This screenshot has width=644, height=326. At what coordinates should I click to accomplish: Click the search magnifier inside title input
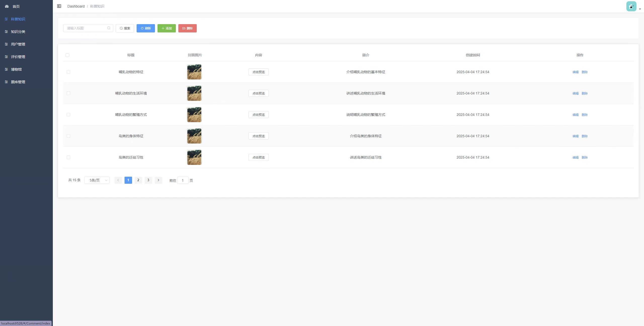pyautogui.click(x=109, y=28)
